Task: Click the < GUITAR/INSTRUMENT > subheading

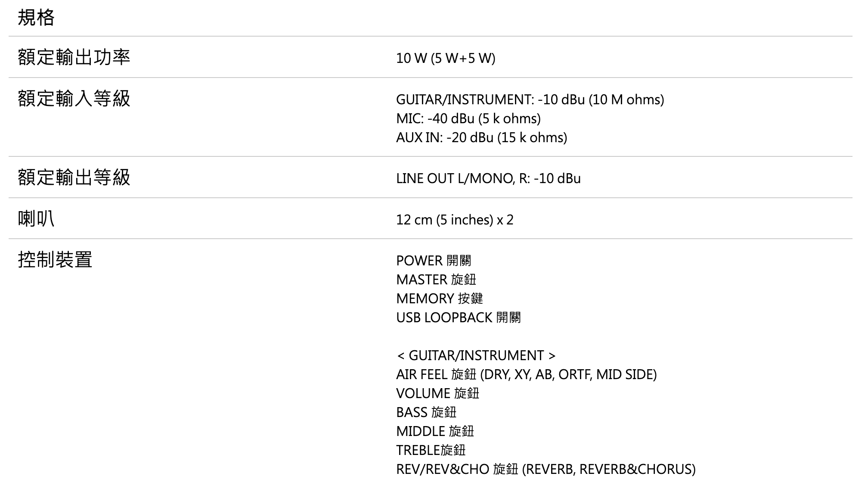Action: [476, 355]
